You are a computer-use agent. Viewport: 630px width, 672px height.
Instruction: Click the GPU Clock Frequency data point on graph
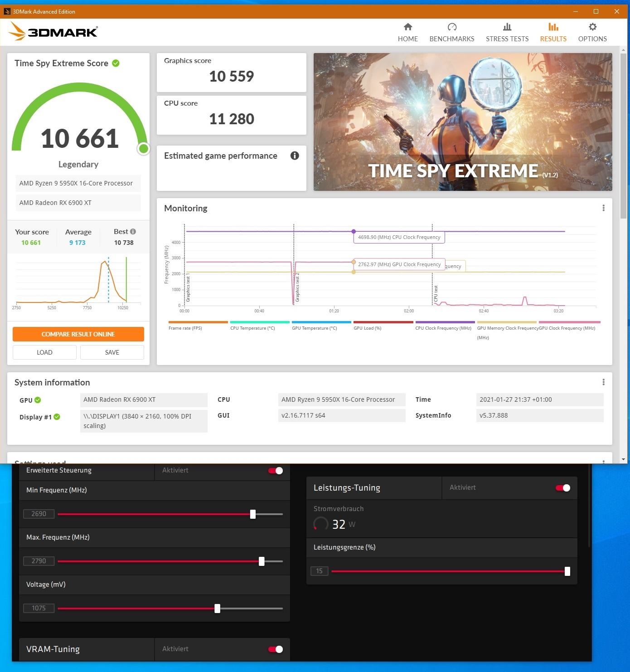pyautogui.click(x=354, y=262)
